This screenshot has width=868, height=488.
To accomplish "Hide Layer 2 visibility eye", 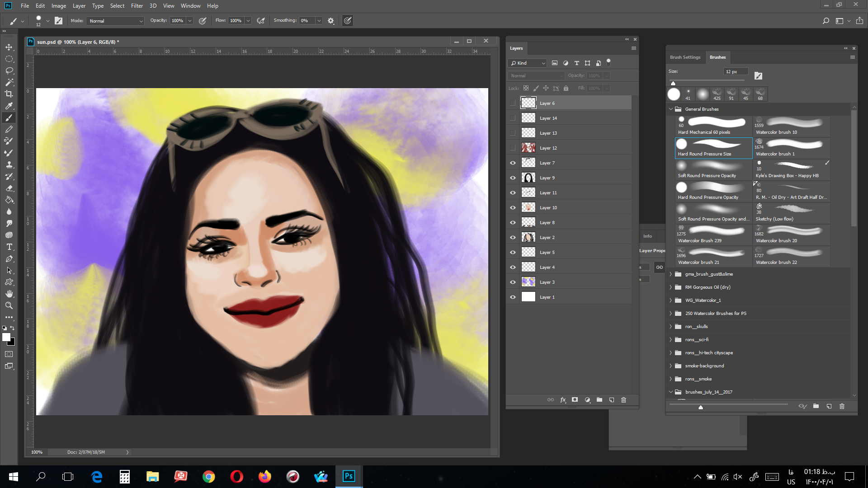I will tap(513, 237).
